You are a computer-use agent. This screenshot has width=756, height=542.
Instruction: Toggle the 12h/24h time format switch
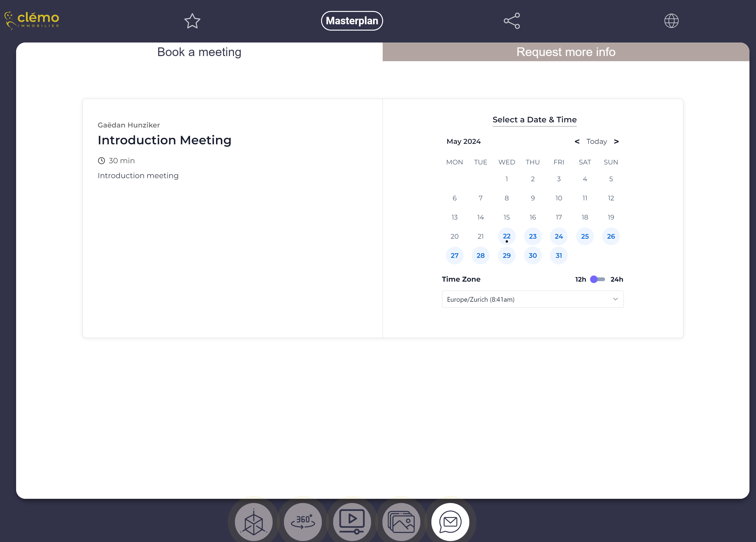click(598, 279)
